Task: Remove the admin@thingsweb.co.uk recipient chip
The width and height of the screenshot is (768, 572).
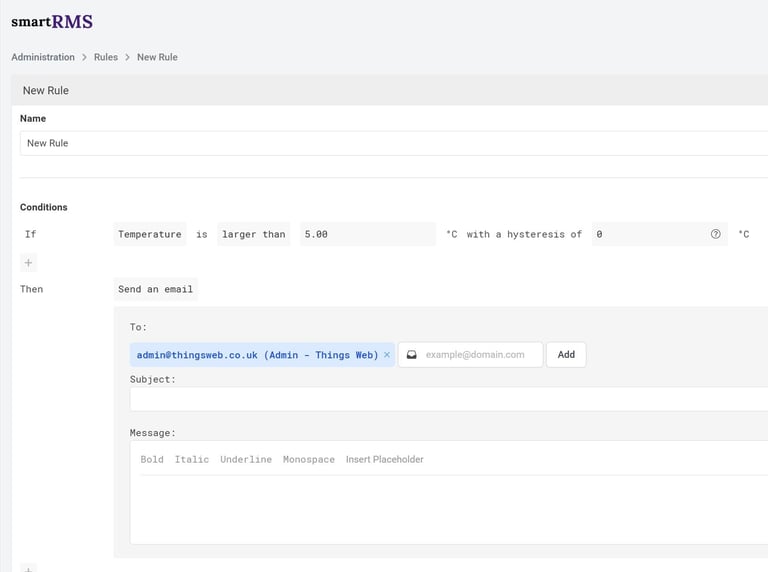Action: click(x=387, y=355)
